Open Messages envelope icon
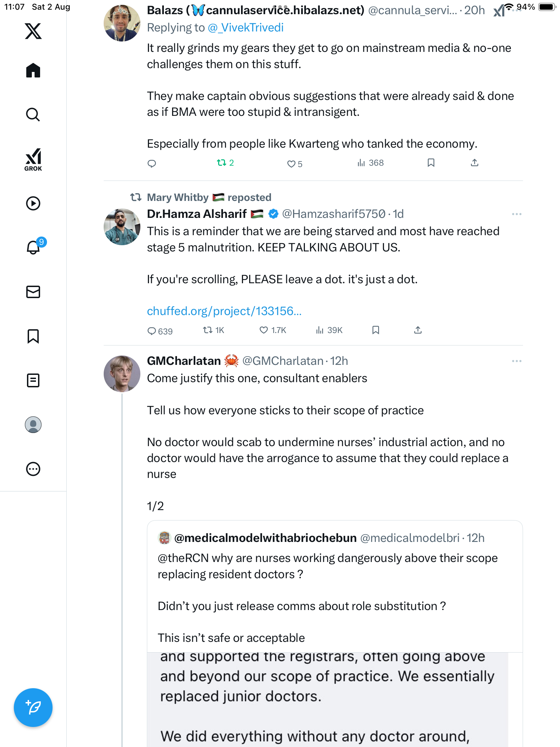 [33, 292]
